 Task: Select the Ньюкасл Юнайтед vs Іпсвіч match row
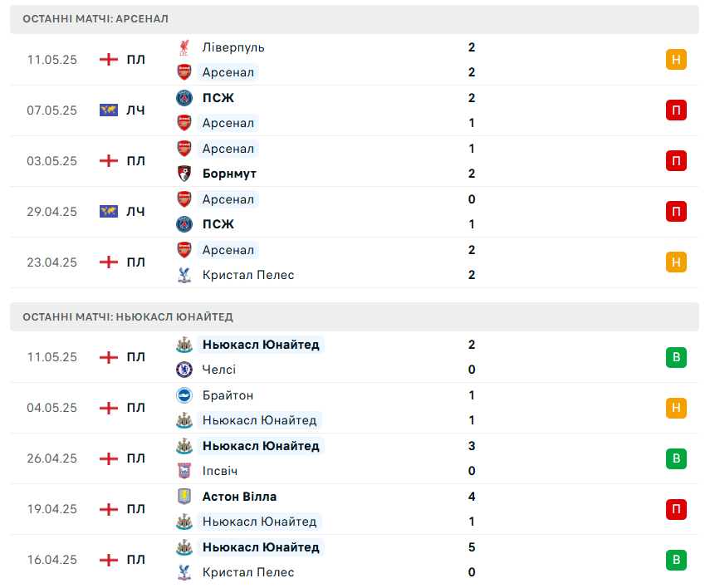pos(355,458)
